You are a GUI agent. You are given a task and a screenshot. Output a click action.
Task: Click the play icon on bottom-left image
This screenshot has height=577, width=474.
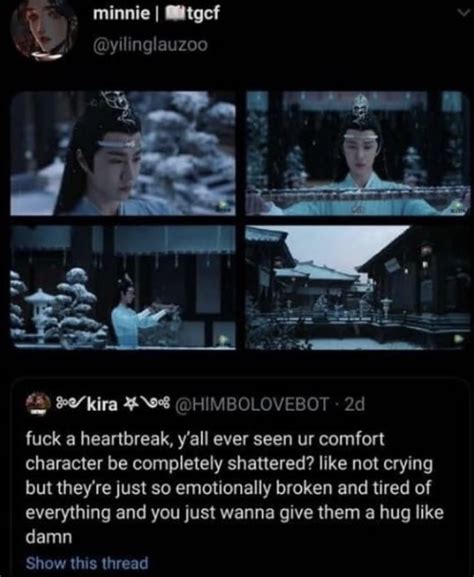pos(223,339)
